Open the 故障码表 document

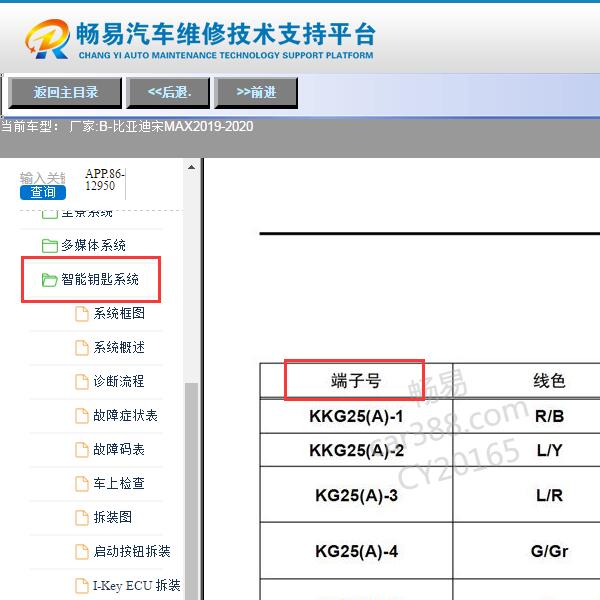click(119, 449)
